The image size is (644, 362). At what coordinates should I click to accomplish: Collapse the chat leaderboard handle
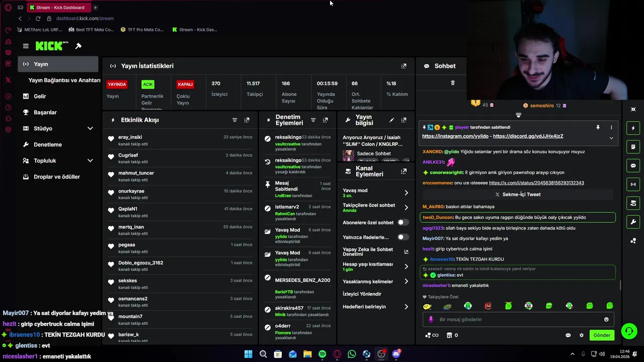click(x=518, y=115)
